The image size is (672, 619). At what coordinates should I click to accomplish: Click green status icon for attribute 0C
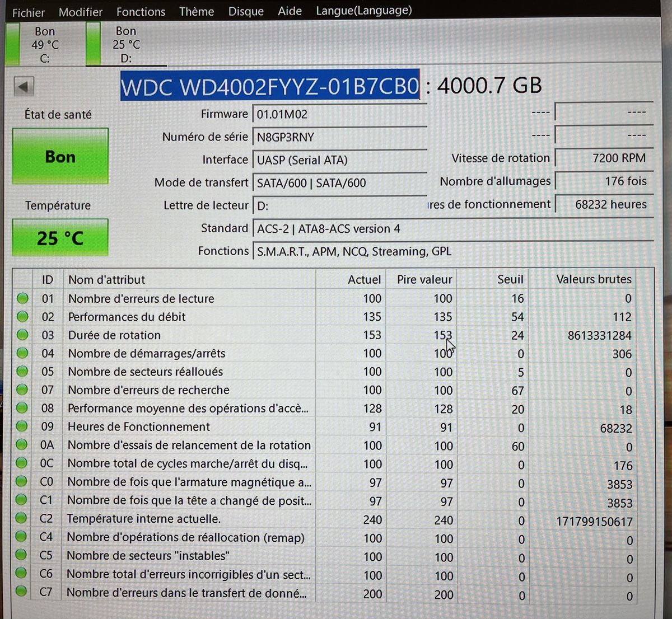[22, 463]
